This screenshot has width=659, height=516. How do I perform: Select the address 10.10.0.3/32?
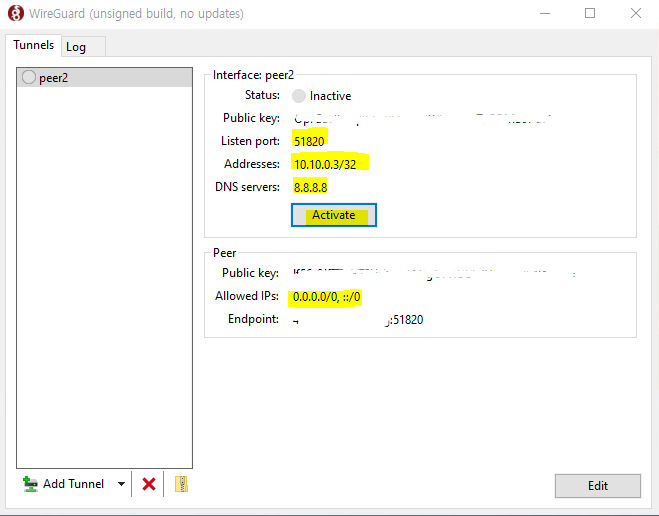[x=325, y=164]
